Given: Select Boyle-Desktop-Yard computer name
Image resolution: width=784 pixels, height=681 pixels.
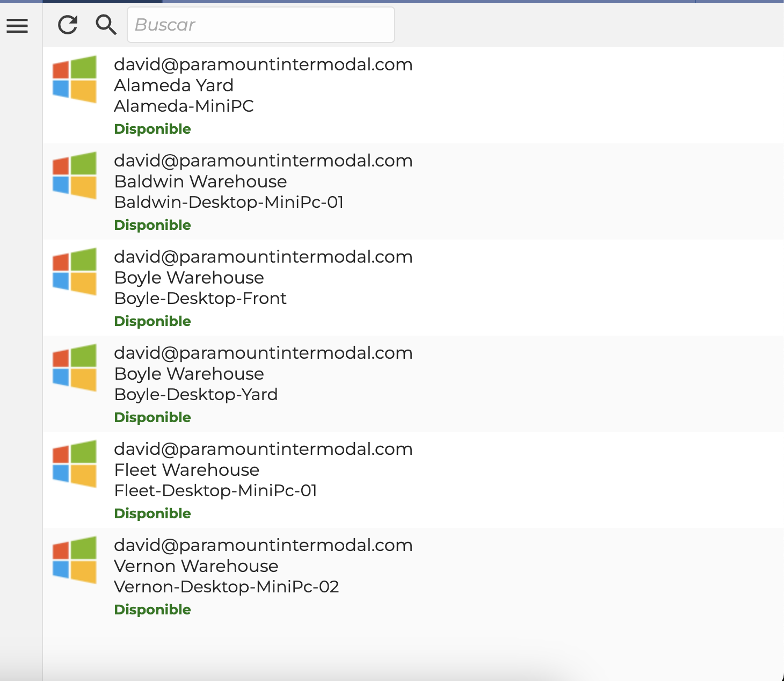Looking at the screenshot, I should pos(197,394).
